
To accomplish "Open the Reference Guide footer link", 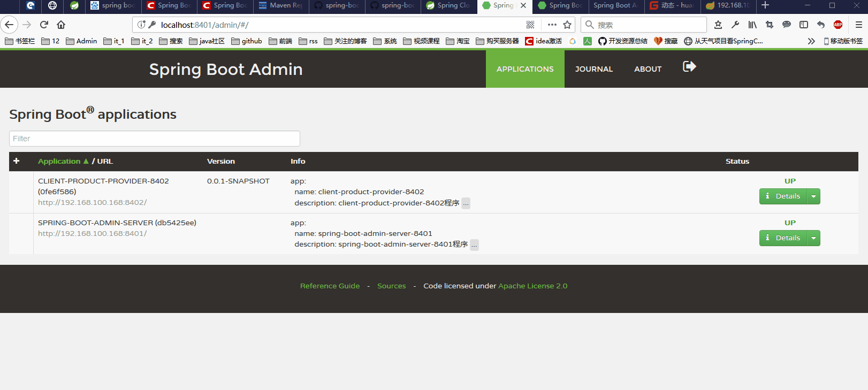I will (x=330, y=286).
